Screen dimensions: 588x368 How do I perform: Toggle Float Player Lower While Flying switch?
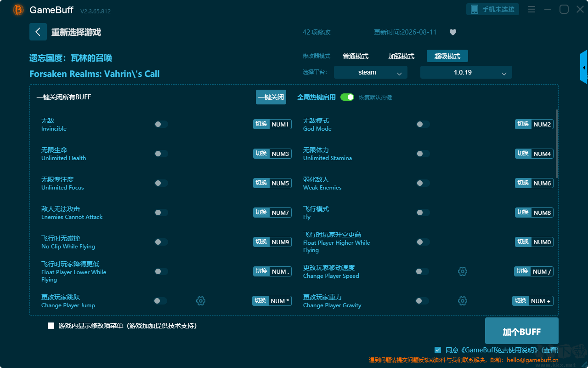pyautogui.click(x=161, y=271)
